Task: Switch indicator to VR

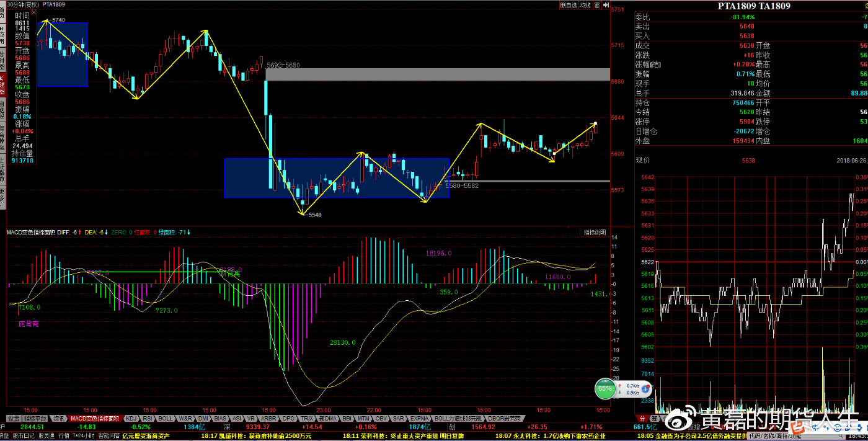Action: tap(251, 419)
